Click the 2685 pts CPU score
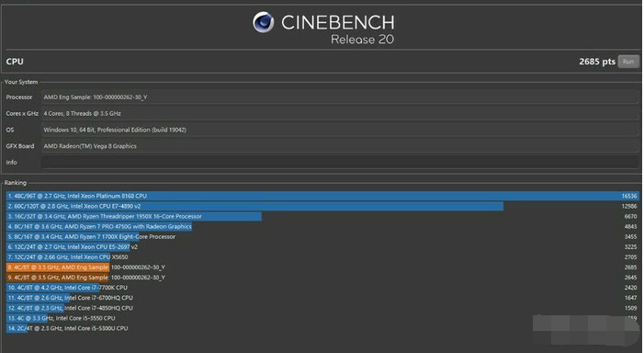The width and height of the screenshot is (644, 353). point(597,62)
